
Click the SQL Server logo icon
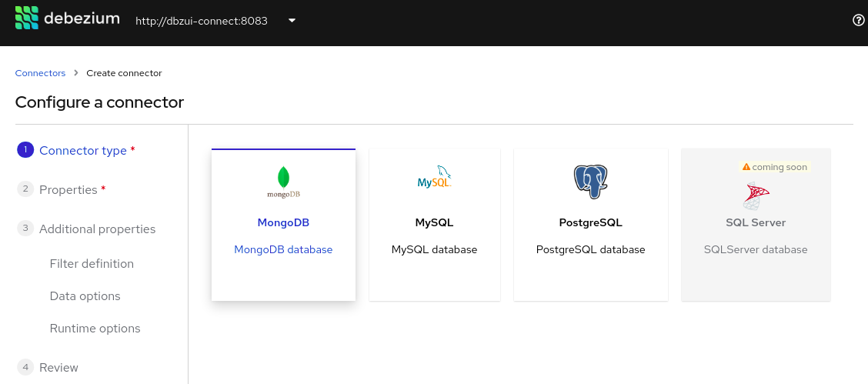coord(755,195)
